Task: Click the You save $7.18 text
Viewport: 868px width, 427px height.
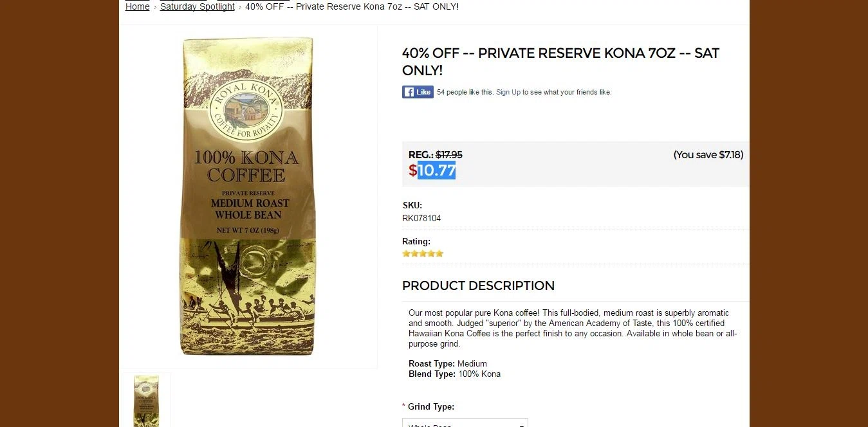Action: coord(708,155)
